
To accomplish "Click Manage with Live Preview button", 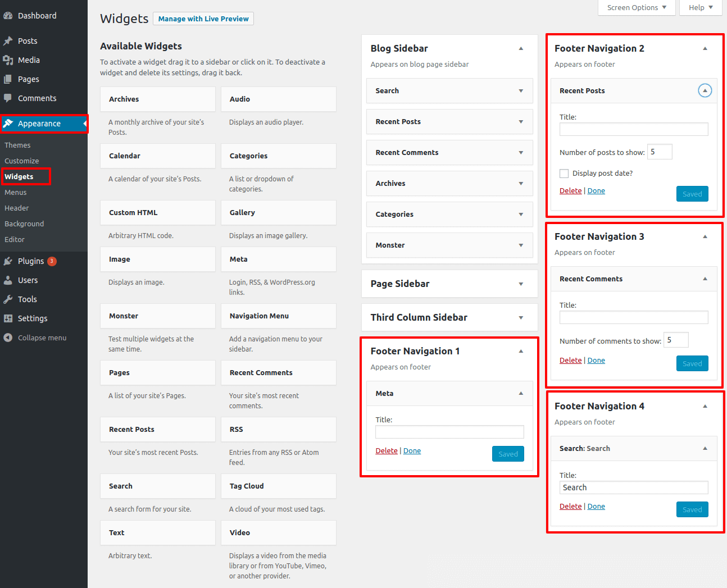I will 203,19.
